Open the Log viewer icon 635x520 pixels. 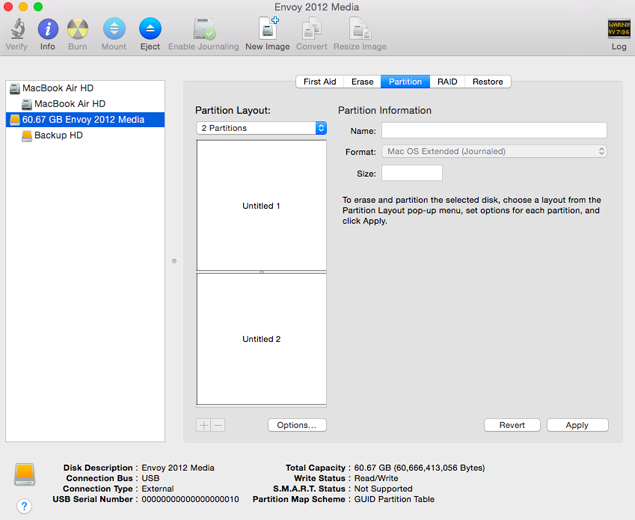(x=619, y=29)
